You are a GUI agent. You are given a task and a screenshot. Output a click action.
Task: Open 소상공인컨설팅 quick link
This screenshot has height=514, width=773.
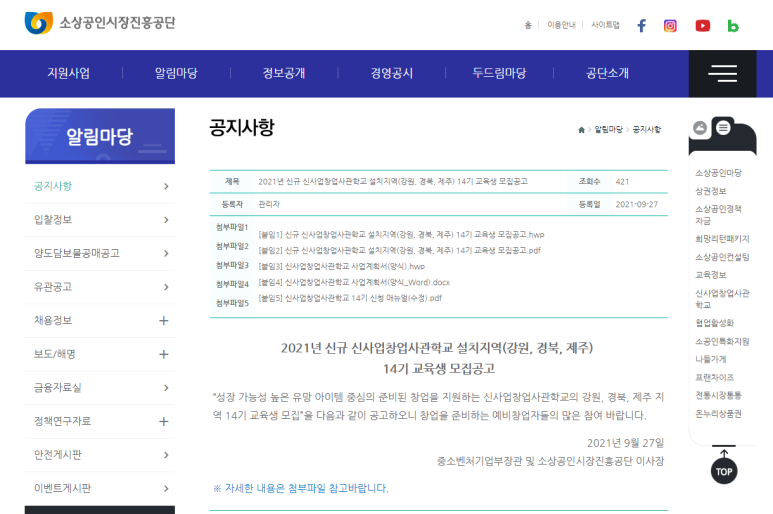tap(722, 257)
